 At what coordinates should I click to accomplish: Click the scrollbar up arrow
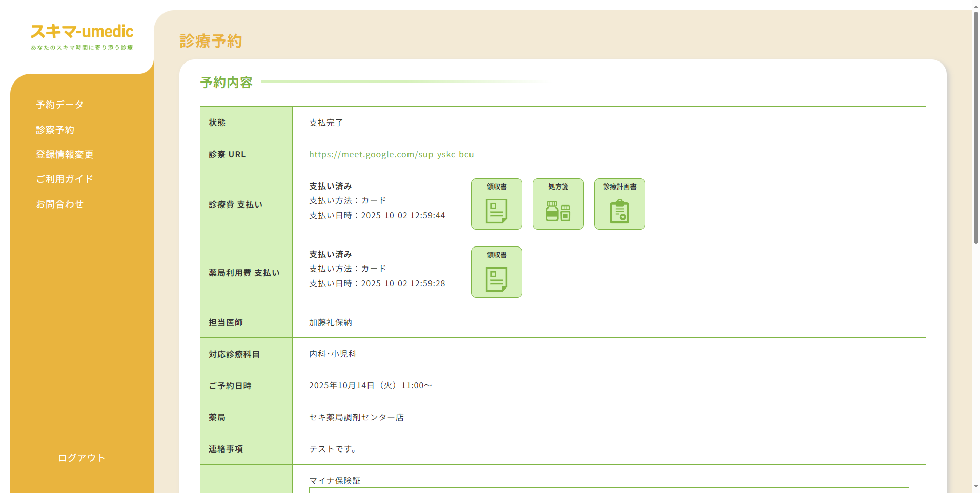975,5
